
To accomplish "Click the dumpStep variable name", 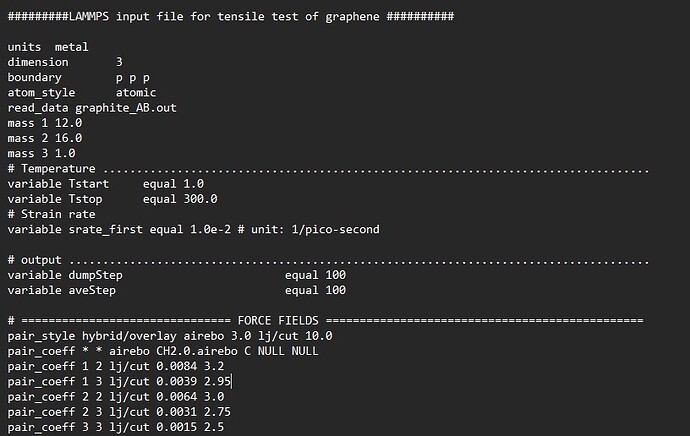I will tap(95, 275).
